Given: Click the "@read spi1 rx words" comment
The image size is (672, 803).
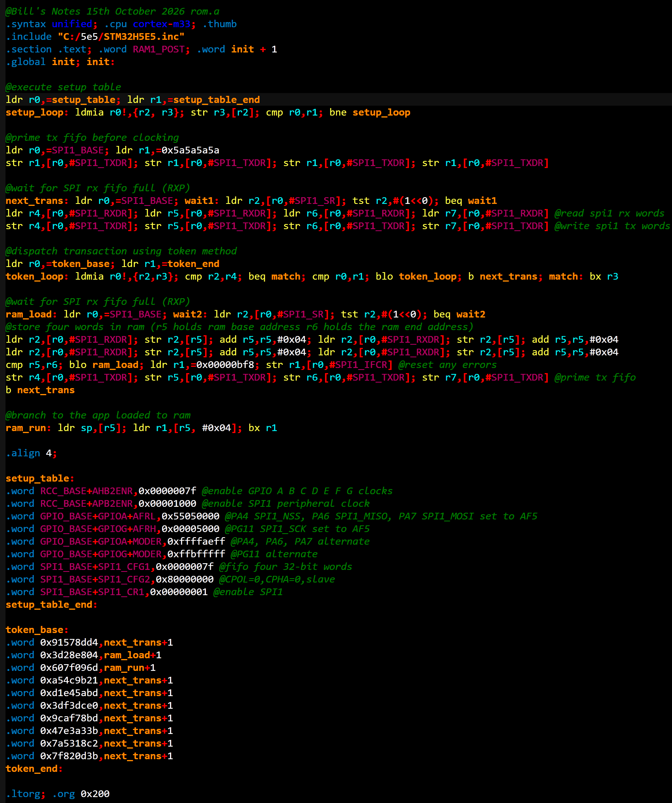Looking at the screenshot, I should (609, 213).
